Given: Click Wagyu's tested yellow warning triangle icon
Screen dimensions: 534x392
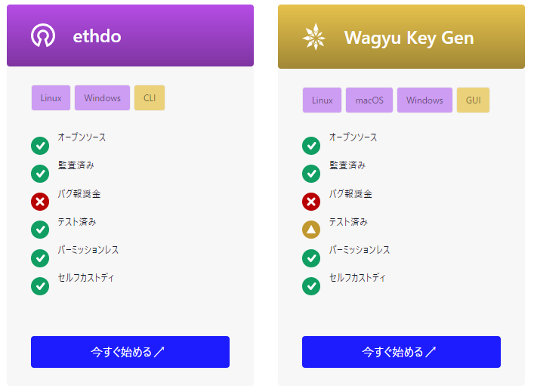Looking at the screenshot, I should tap(311, 230).
